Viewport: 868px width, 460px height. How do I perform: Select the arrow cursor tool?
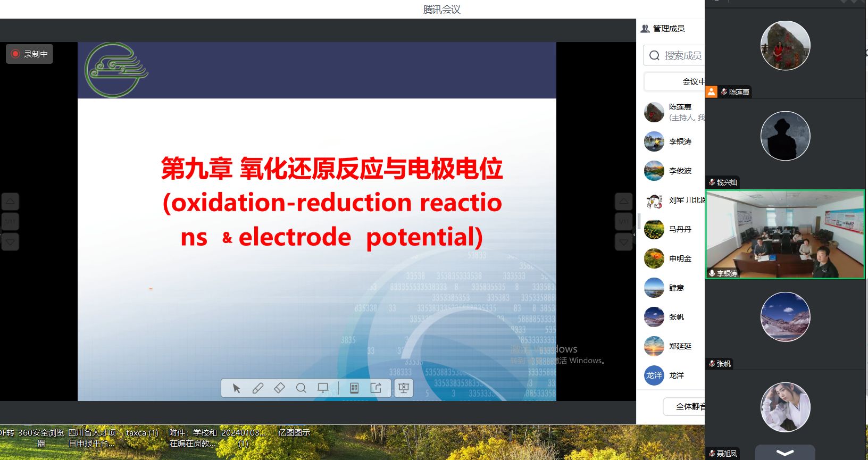(237, 388)
